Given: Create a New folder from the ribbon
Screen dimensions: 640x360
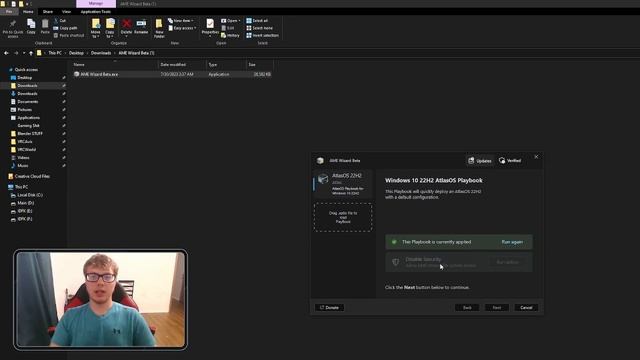Looking at the screenshot, I should click(159, 29).
